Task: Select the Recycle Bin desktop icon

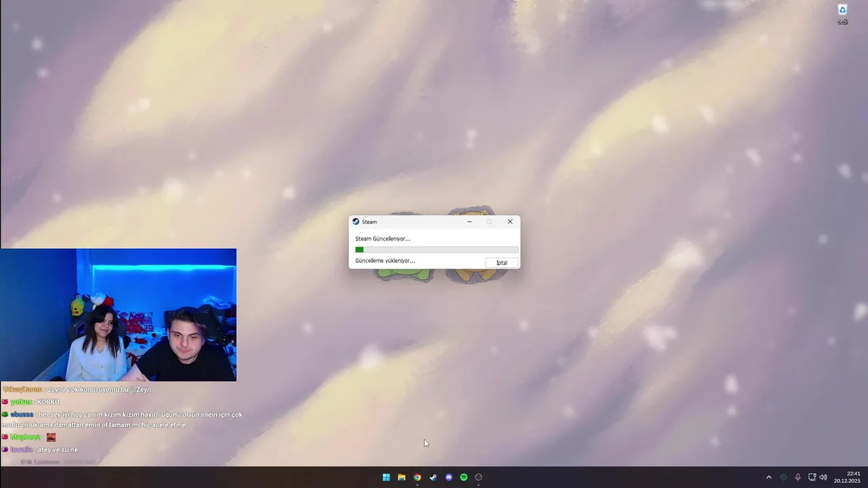Action: 842,14
